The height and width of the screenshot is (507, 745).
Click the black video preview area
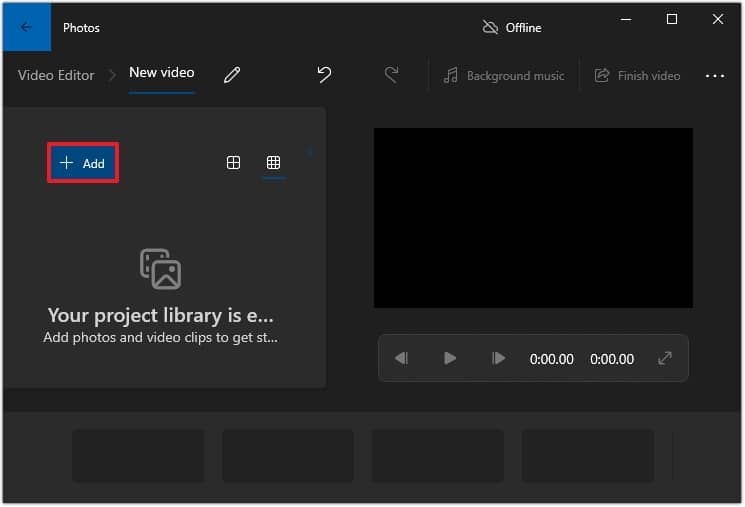(533, 218)
